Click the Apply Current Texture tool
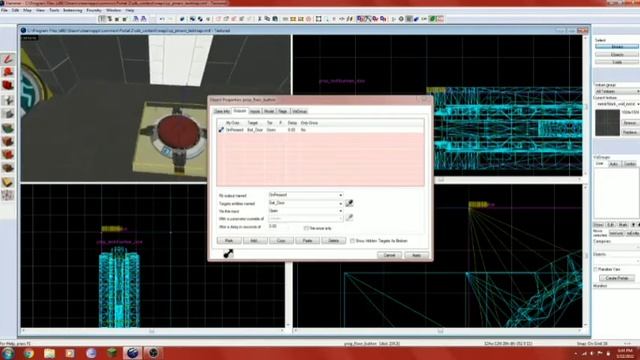Screen dimensions: 640x360 [8, 141]
